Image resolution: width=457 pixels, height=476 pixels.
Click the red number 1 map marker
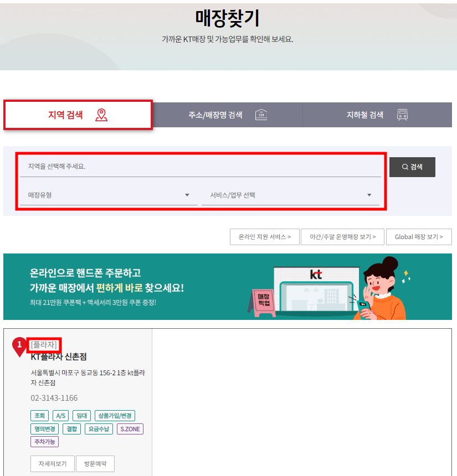click(x=19, y=346)
